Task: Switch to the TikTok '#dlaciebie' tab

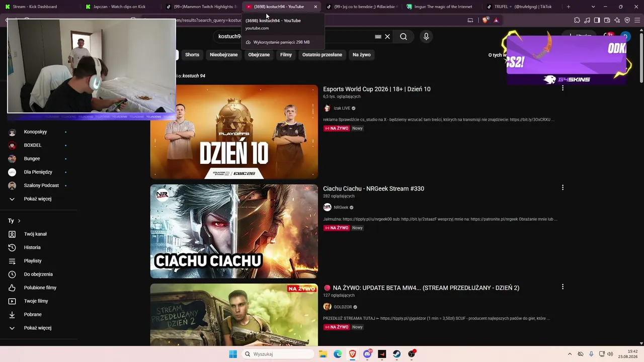Action: [362, 7]
